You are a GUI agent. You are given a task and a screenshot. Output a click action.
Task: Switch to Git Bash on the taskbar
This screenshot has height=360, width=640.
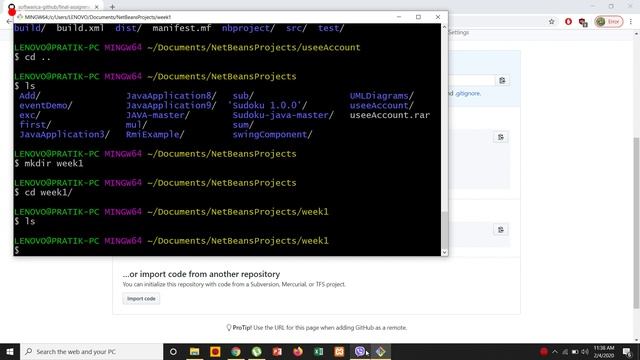pyautogui.click(x=380, y=351)
